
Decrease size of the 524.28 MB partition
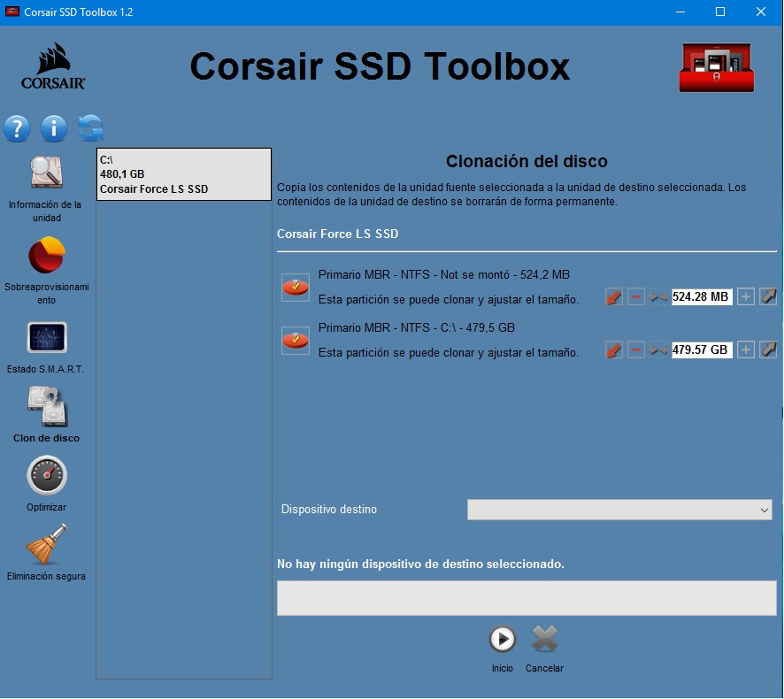pos(636,297)
